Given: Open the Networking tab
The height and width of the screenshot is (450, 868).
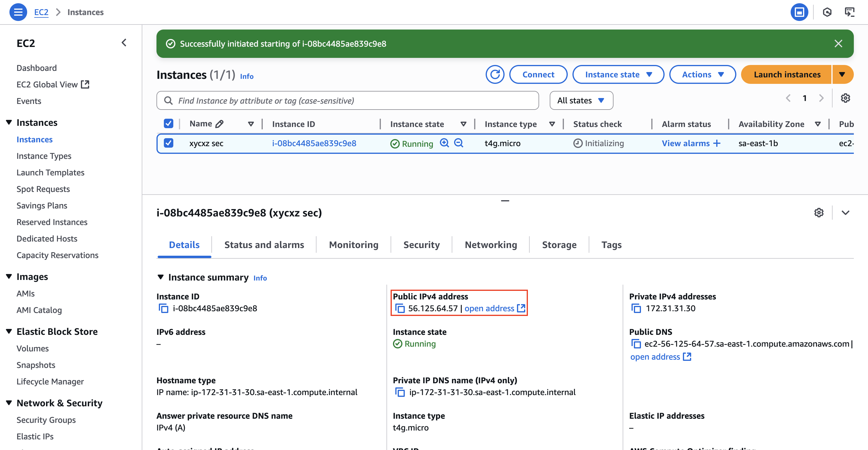Looking at the screenshot, I should coord(491,245).
